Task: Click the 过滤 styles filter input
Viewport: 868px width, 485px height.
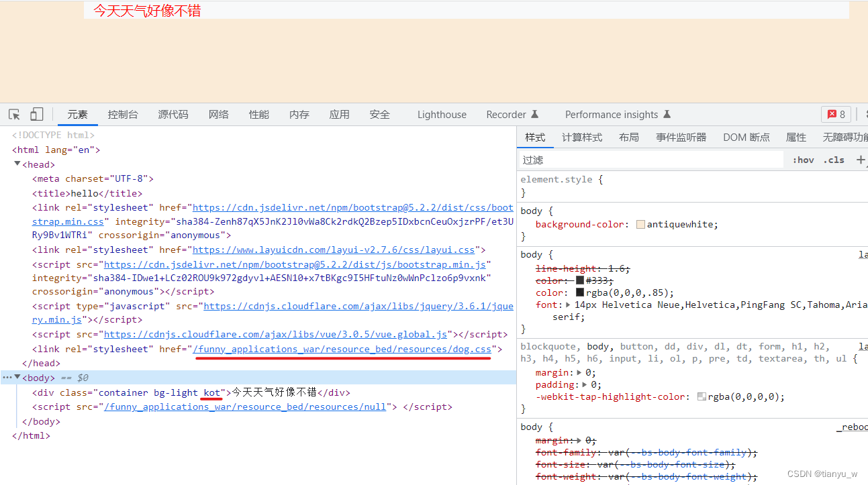Action: pyautogui.click(x=644, y=160)
